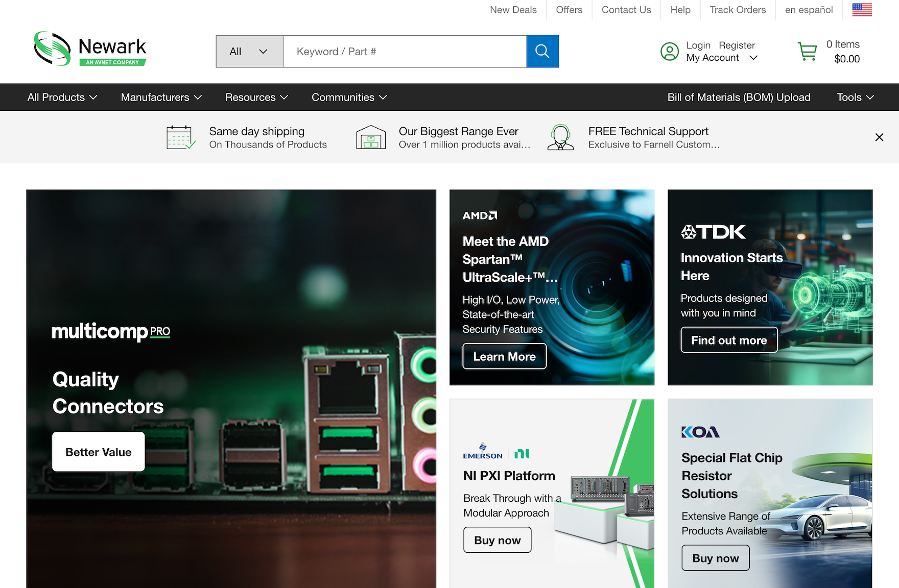
Task: Click the same day shipping calendar icon
Action: click(x=181, y=137)
